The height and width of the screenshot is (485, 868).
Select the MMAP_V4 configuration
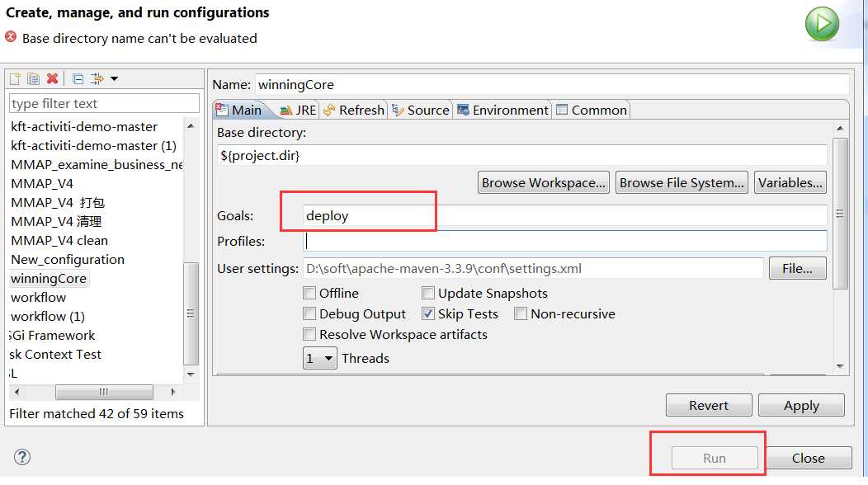[42, 183]
